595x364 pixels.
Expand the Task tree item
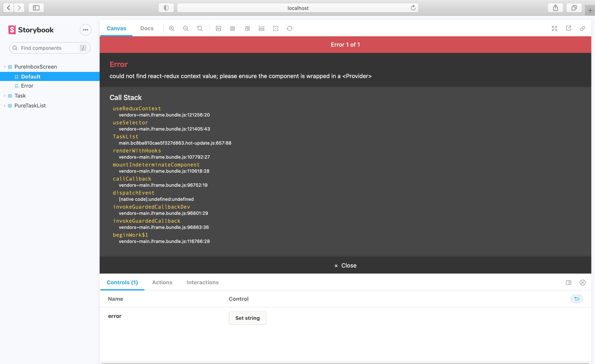[x=4, y=96]
